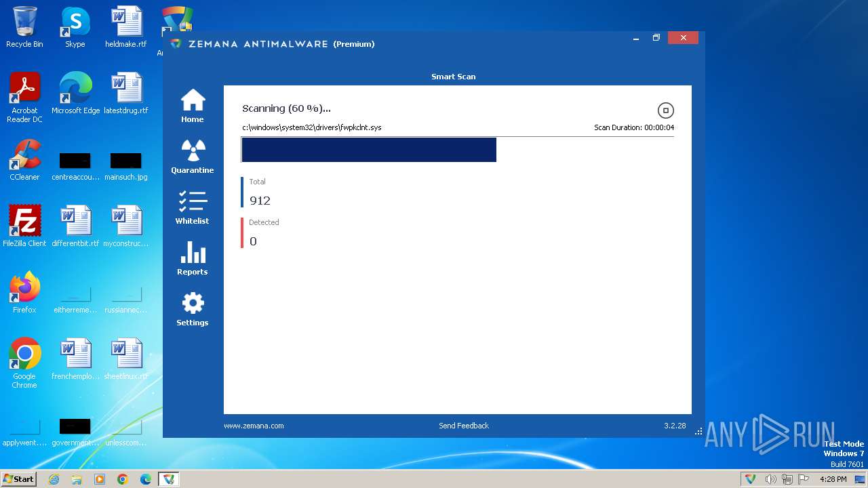
Task: Click the Scan Duration timer text
Action: tap(634, 127)
